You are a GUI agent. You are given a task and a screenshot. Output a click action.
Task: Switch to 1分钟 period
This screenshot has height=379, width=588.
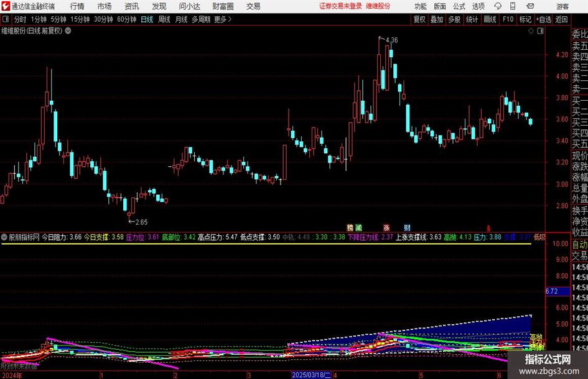click(x=38, y=19)
